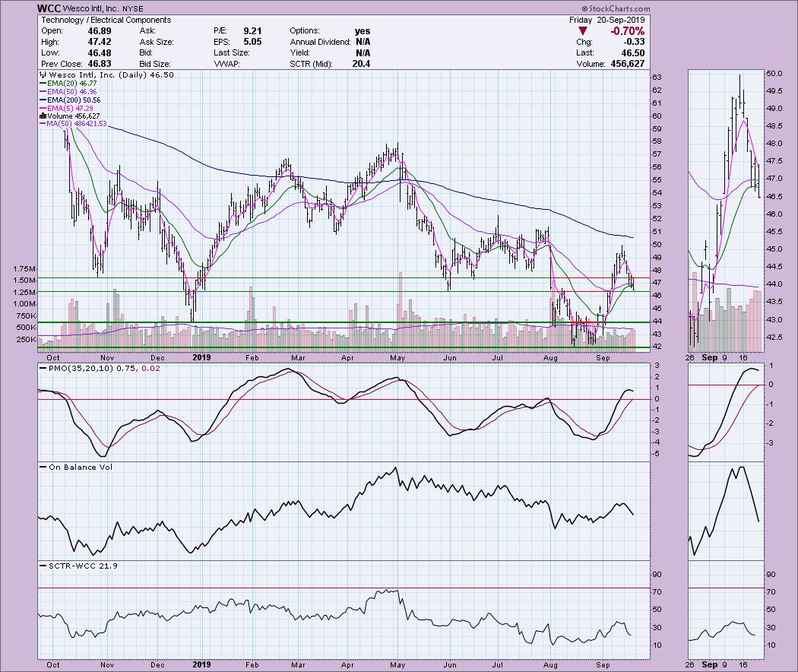The width and height of the screenshot is (798, 672).
Task: Click the 2019 year marker on main chart axis
Action: coord(201,357)
